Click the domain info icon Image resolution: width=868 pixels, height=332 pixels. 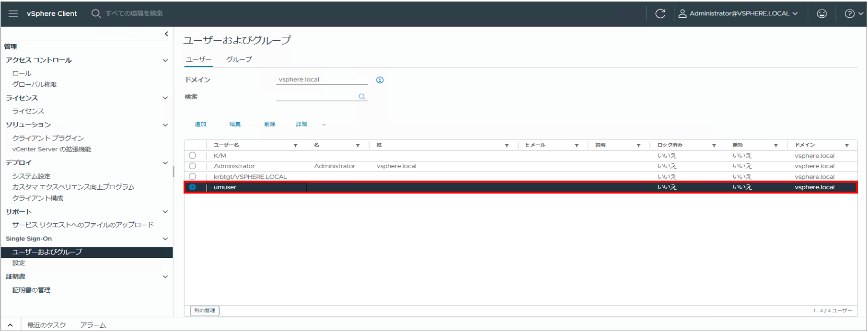(x=380, y=80)
